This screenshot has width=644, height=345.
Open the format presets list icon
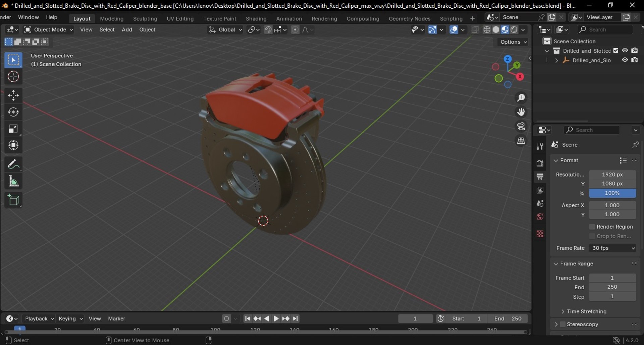tap(623, 160)
